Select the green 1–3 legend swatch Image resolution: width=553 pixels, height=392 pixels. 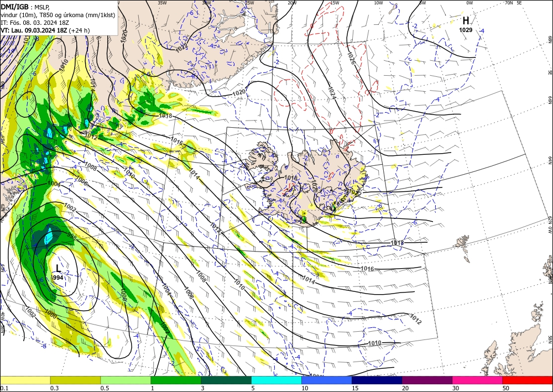[176, 380]
